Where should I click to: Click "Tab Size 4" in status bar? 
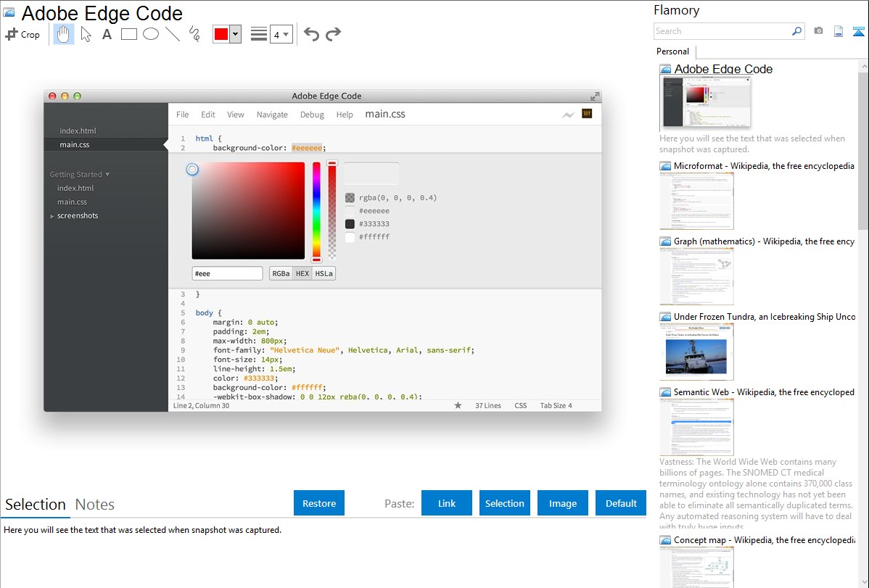(556, 406)
